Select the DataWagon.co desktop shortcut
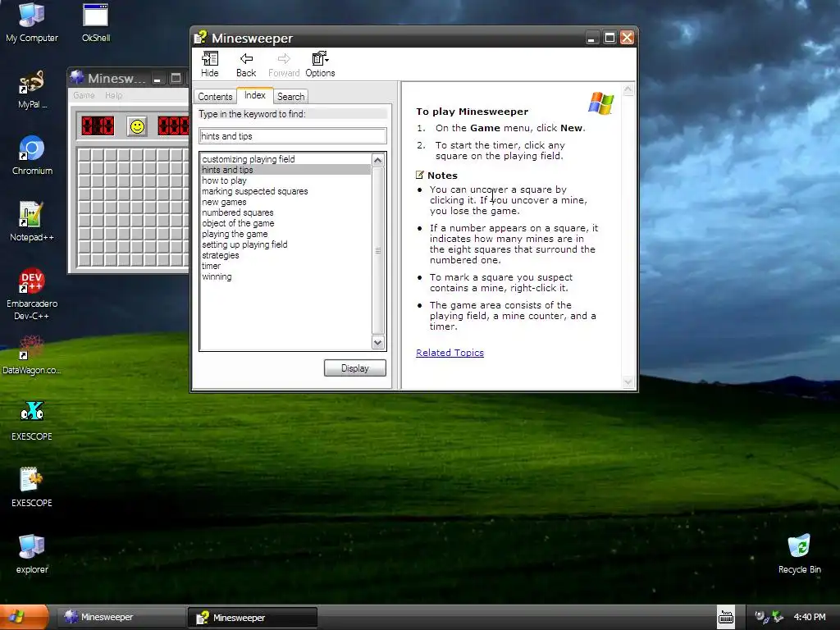 [32, 354]
